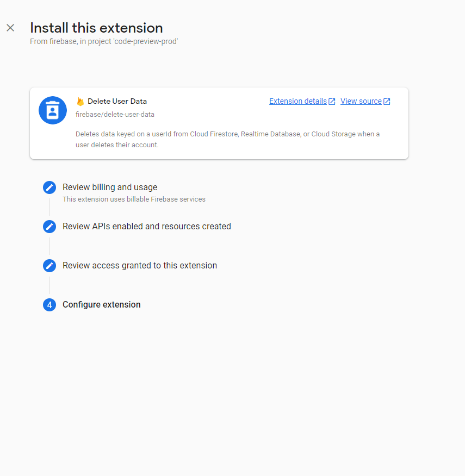Click the numbered circle 4 icon

[49, 305]
